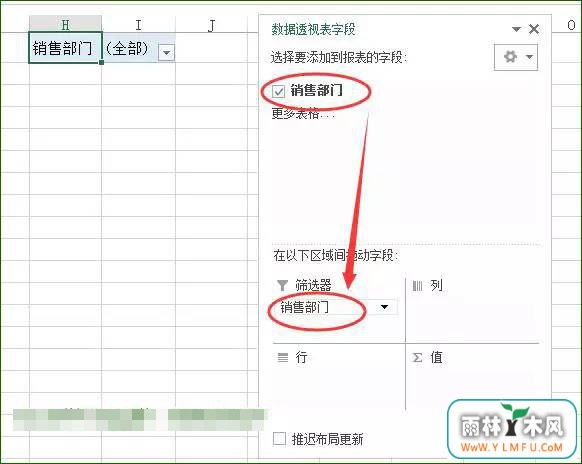This screenshot has width=582, height=464.
Task: Open pane options arrow beside close
Action: (516, 29)
